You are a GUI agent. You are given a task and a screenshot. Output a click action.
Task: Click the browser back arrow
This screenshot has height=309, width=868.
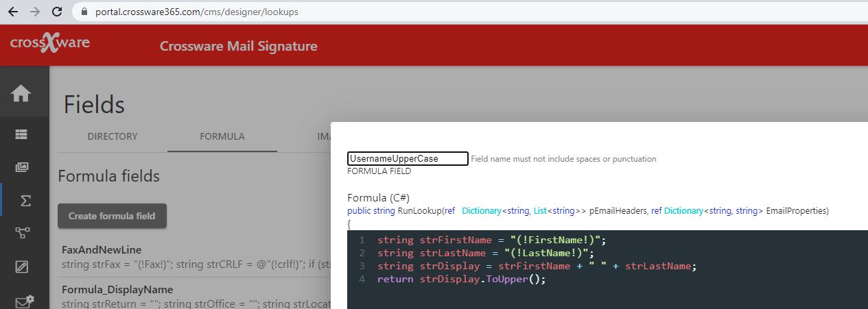click(12, 12)
